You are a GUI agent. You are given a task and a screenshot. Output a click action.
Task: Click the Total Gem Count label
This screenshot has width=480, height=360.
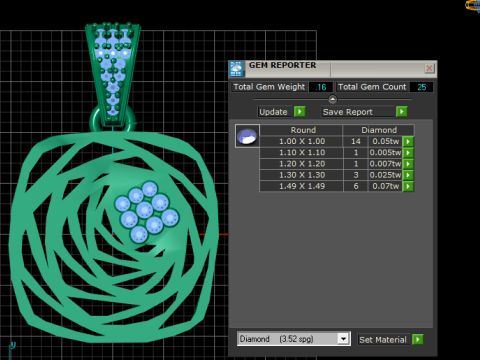372,87
